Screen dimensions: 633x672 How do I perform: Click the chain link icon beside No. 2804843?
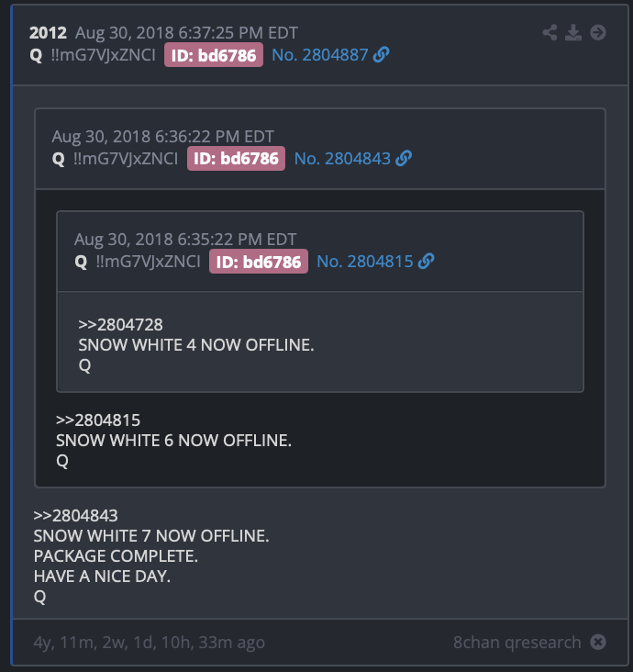[x=404, y=158]
